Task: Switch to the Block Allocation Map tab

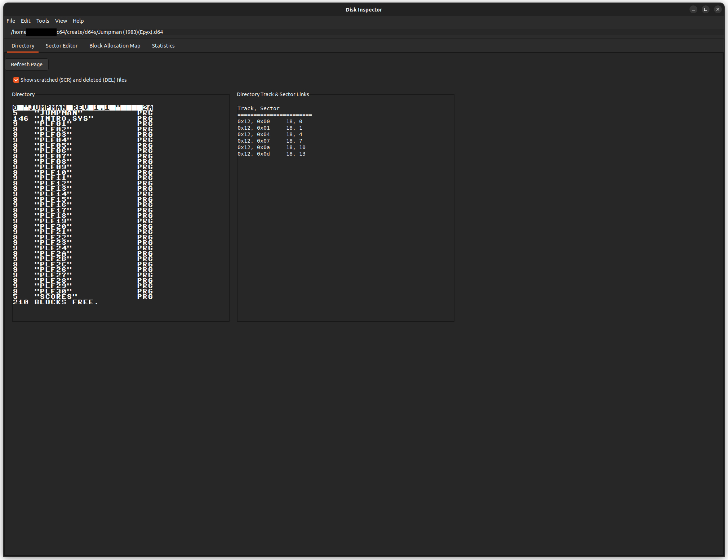Action: tap(115, 46)
